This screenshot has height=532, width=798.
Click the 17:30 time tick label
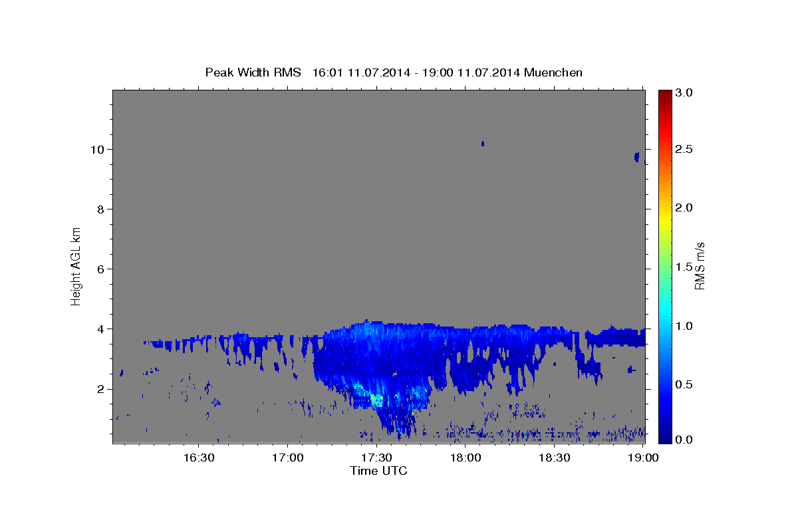[x=376, y=458]
